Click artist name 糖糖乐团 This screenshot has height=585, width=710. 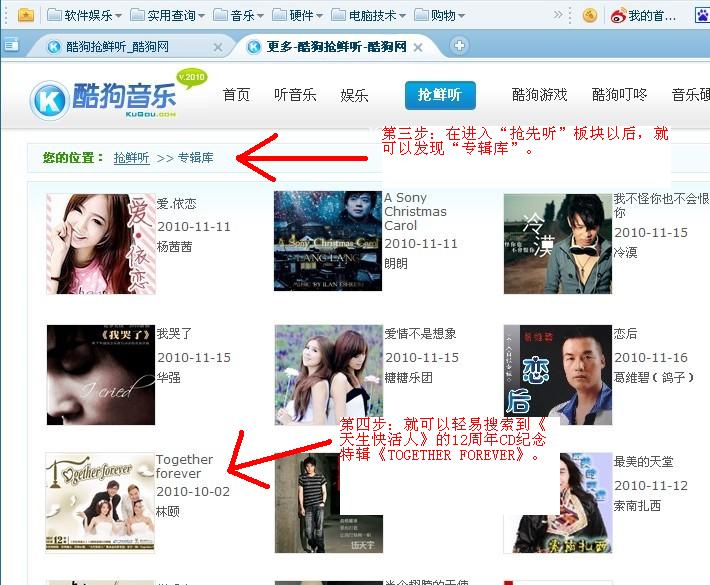tap(408, 377)
